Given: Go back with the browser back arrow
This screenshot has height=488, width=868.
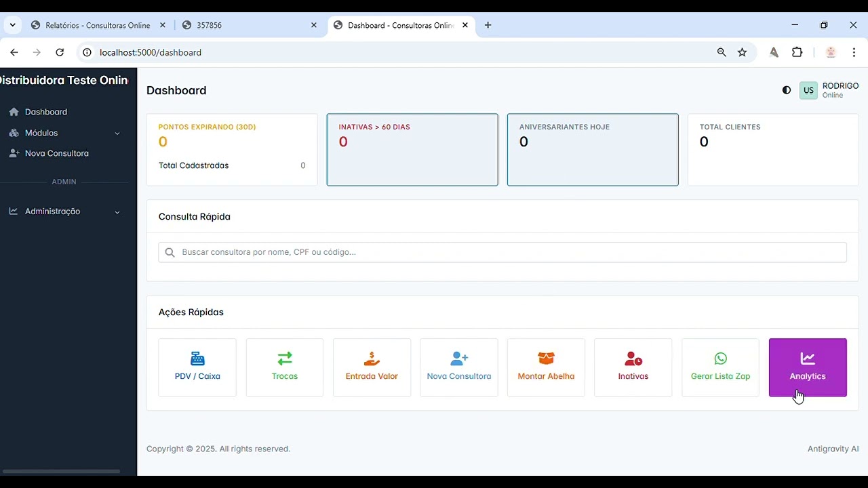Looking at the screenshot, I should pyautogui.click(x=14, y=52).
